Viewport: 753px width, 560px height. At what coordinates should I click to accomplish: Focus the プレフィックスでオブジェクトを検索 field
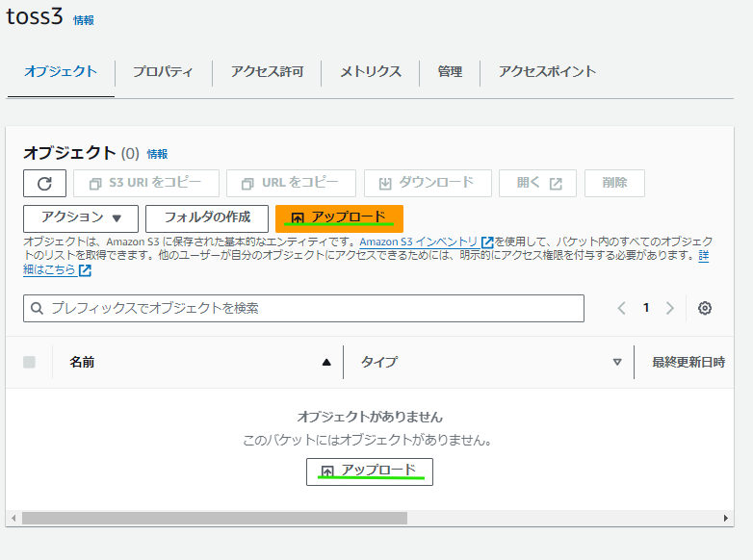click(x=303, y=308)
